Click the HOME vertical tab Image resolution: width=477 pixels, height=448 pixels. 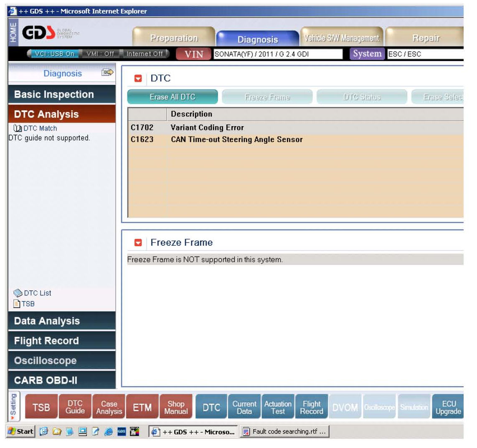click(13, 32)
